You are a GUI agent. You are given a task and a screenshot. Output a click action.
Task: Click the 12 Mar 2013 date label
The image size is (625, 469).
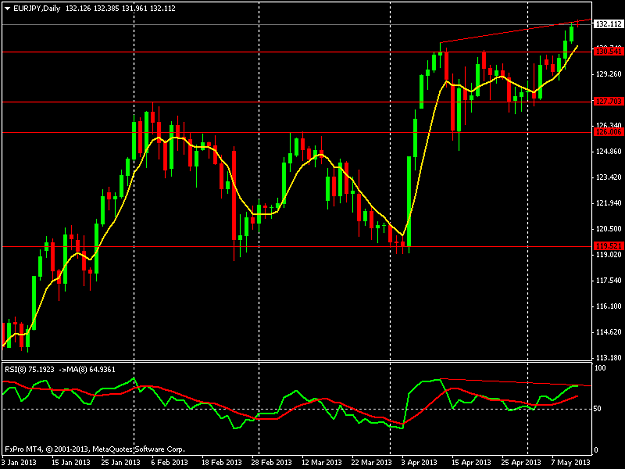[x=322, y=462]
